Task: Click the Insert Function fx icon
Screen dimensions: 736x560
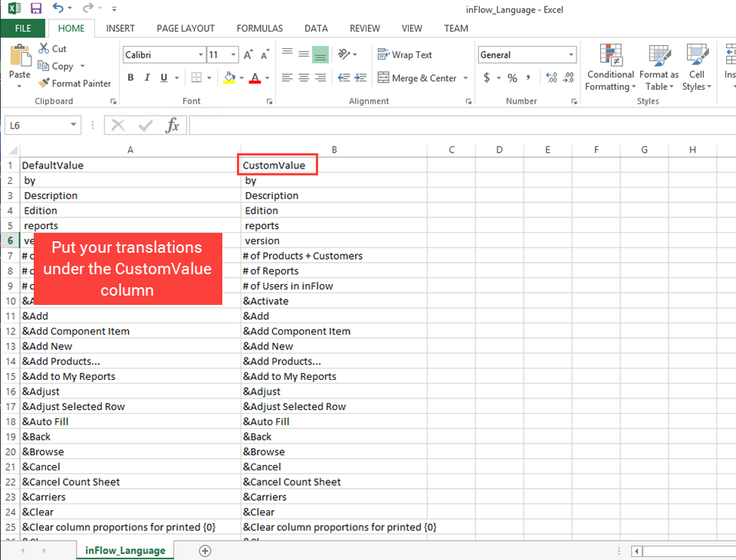Action: 172,125
